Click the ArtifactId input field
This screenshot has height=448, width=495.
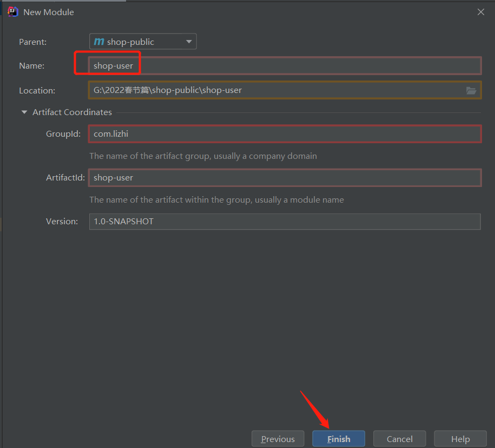[285, 177]
